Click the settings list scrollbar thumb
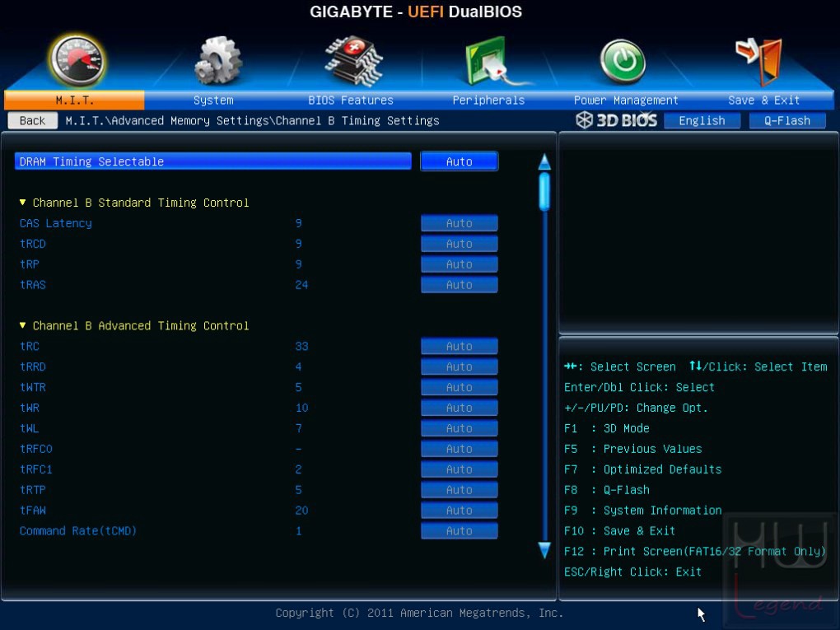840x630 pixels. tap(544, 191)
